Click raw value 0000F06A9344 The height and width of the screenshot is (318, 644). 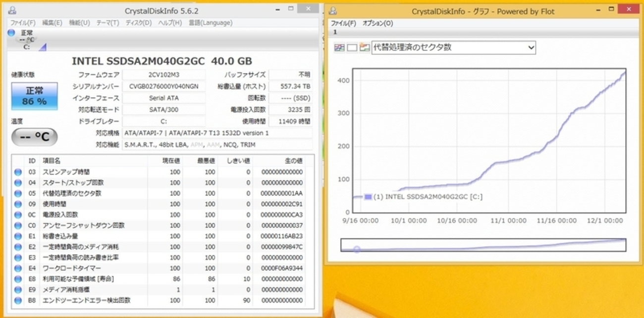coord(281,268)
